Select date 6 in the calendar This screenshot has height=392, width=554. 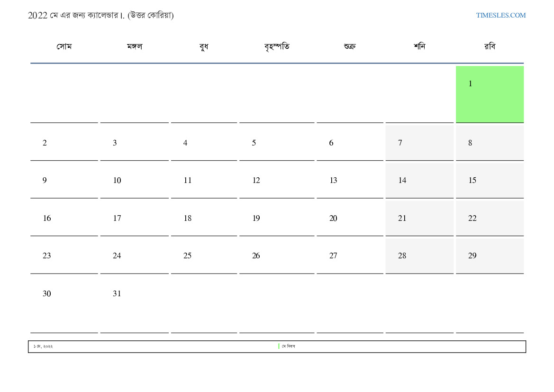pos(350,143)
